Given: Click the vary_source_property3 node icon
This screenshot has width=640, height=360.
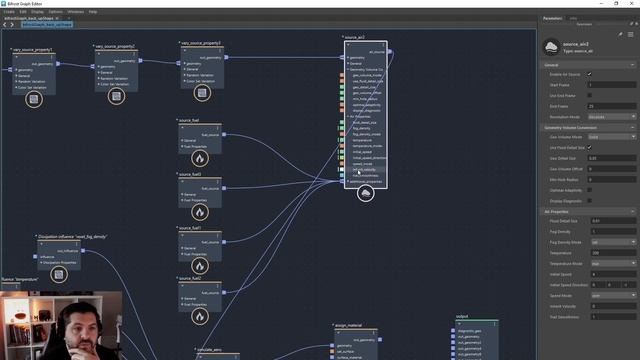Looking at the screenshot, I should 202,93.
